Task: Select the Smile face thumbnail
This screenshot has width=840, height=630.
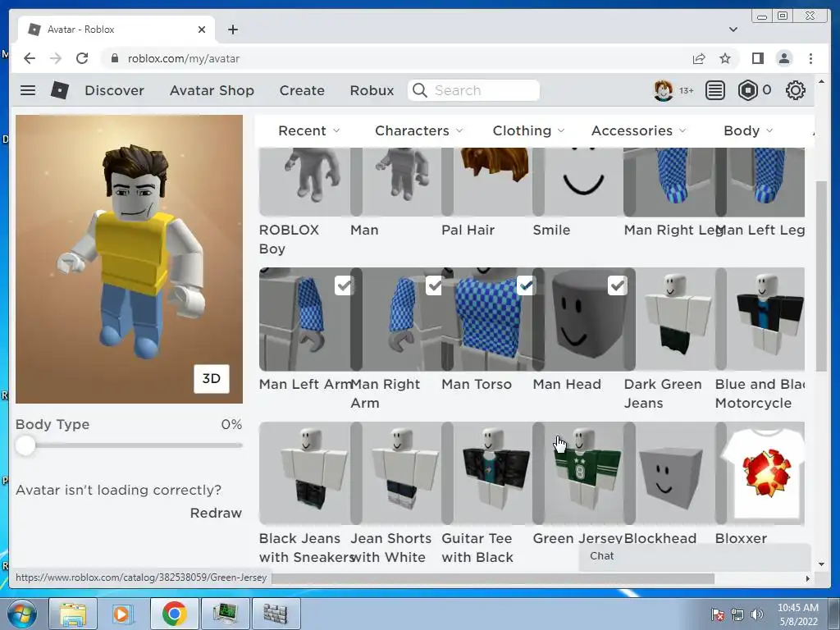Action: pyautogui.click(x=584, y=181)
